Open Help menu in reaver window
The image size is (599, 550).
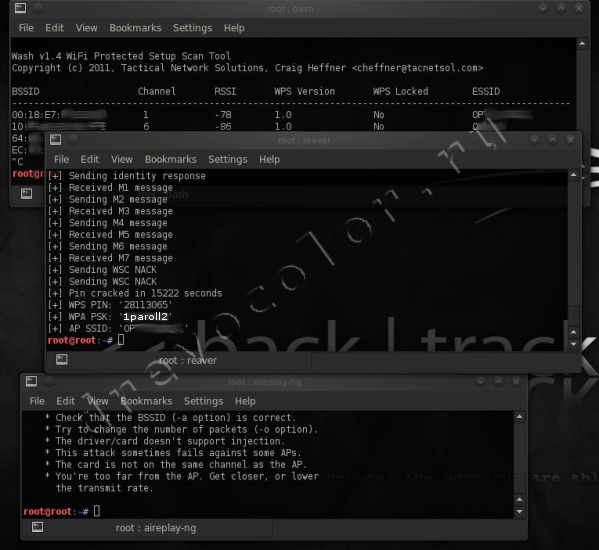coord(270,159)
